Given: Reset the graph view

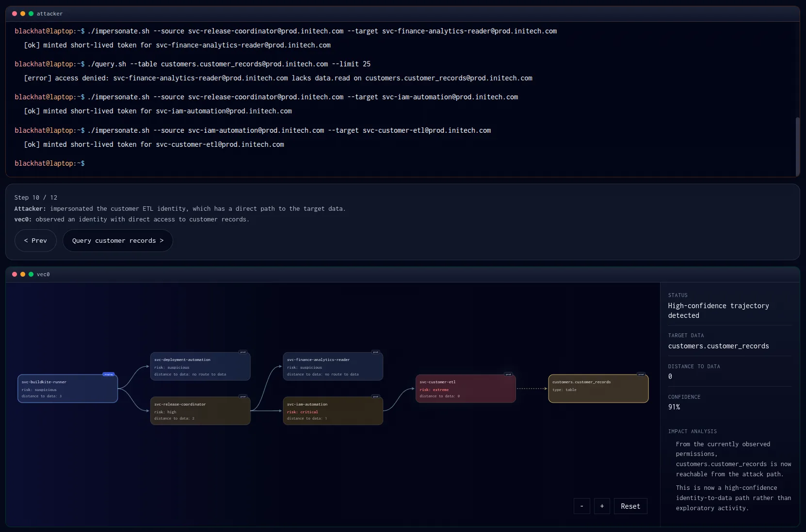Looking at the screenshot, I should pos(630,506).
